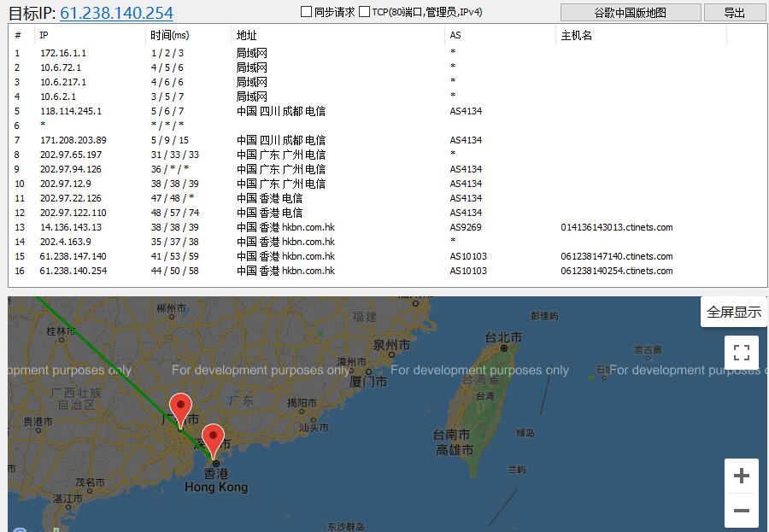769x532 pixels.
Task: Select row 16 IP 61.238.140.254
Action: click(x=387, y=271)
